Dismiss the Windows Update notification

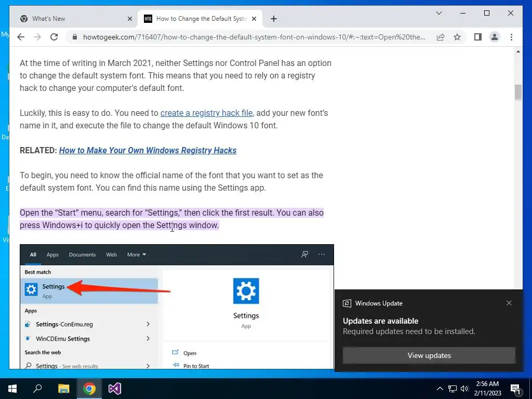coord(509,303)
